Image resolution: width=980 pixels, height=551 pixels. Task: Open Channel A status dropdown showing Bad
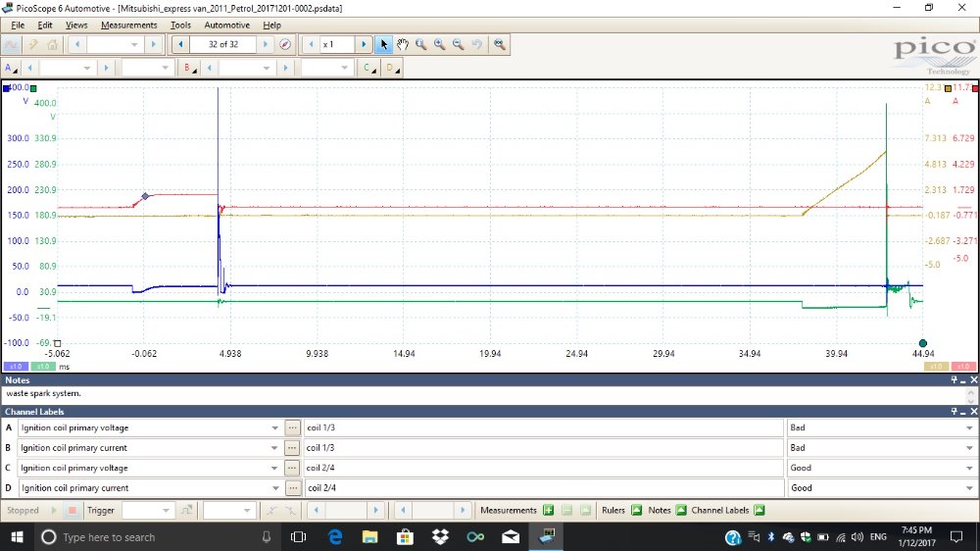click(x=968, y=428)
